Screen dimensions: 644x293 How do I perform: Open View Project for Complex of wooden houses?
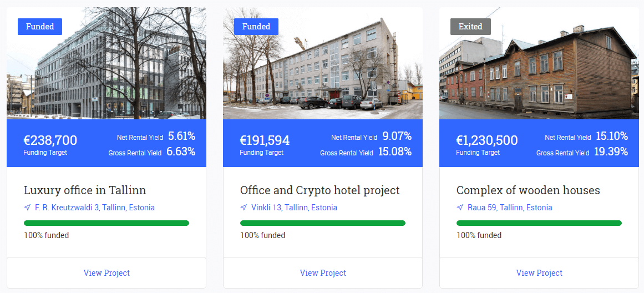(539, 273)
